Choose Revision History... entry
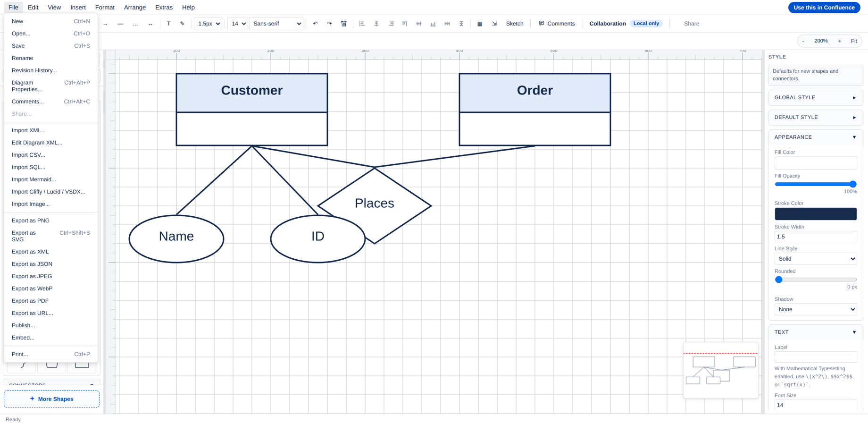 51,70
